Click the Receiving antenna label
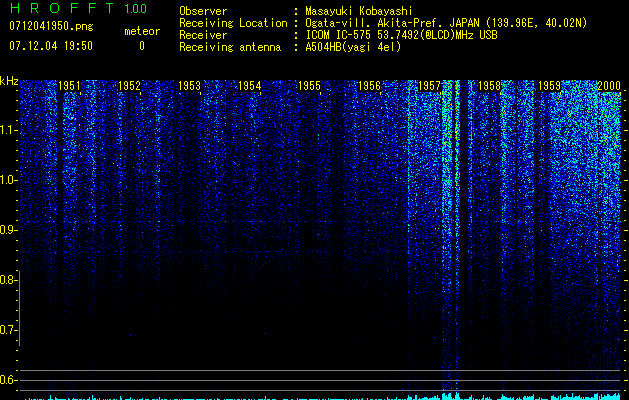Viewport: 629px width, 400px height. point(230,47)
